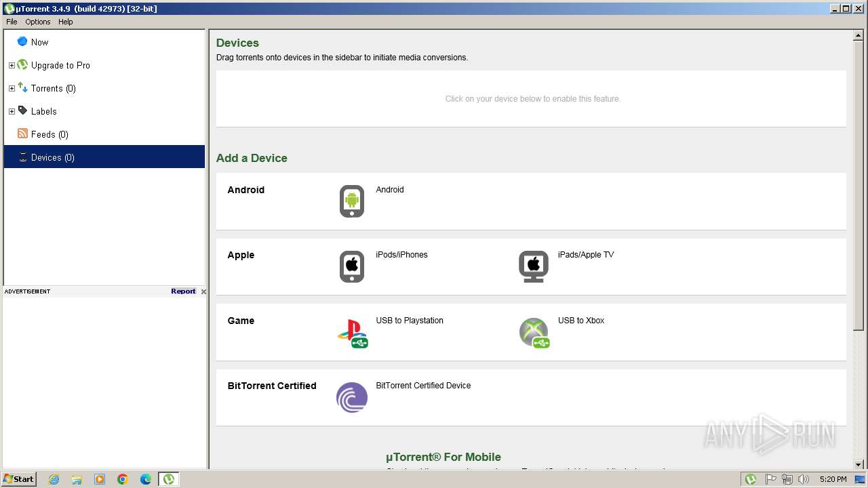Click the Labels tag icon

22,110
